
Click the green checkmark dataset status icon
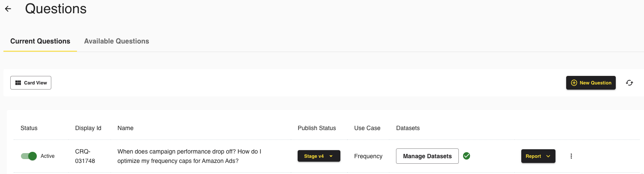point(467,156)
